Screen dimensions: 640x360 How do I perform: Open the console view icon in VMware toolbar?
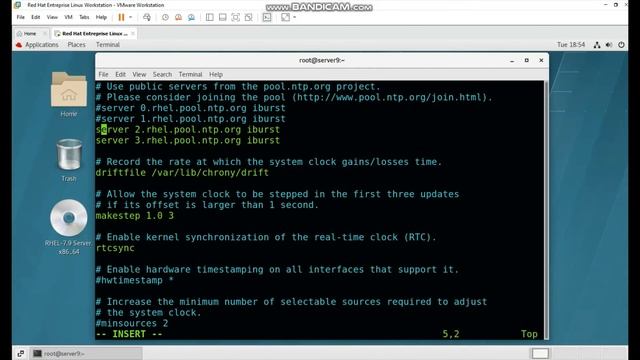[x=267, y=17]
